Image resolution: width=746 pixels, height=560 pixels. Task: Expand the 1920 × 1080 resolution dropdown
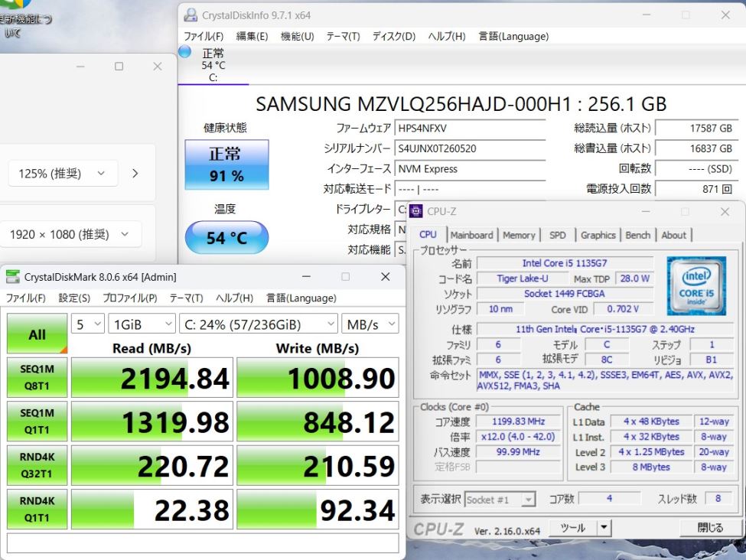[x=70, y=235]
